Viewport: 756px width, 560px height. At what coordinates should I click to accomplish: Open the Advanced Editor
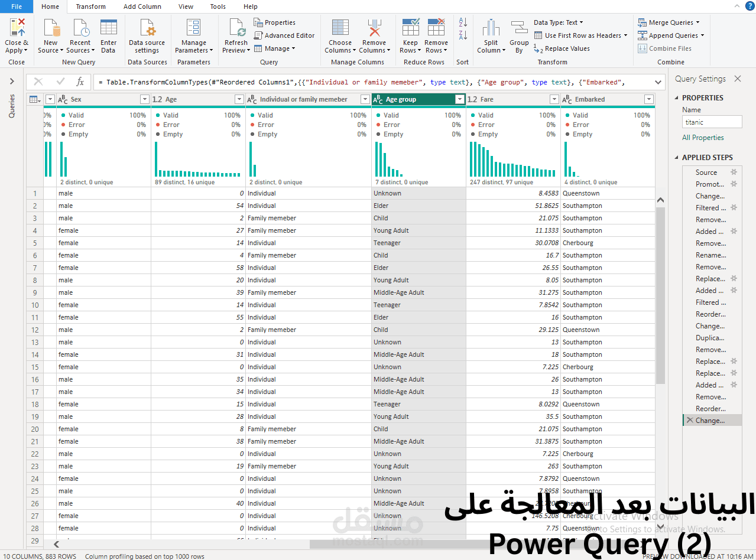click(284, 35)
